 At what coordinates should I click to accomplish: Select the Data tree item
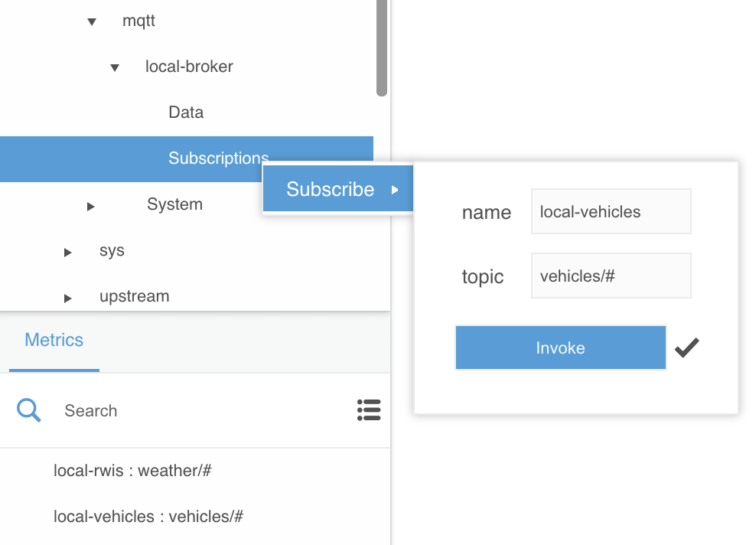point(186,113)
